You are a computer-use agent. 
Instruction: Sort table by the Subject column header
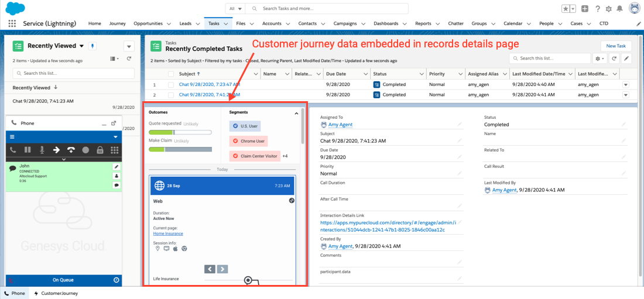pyautogui.click(x=190, y=74)
